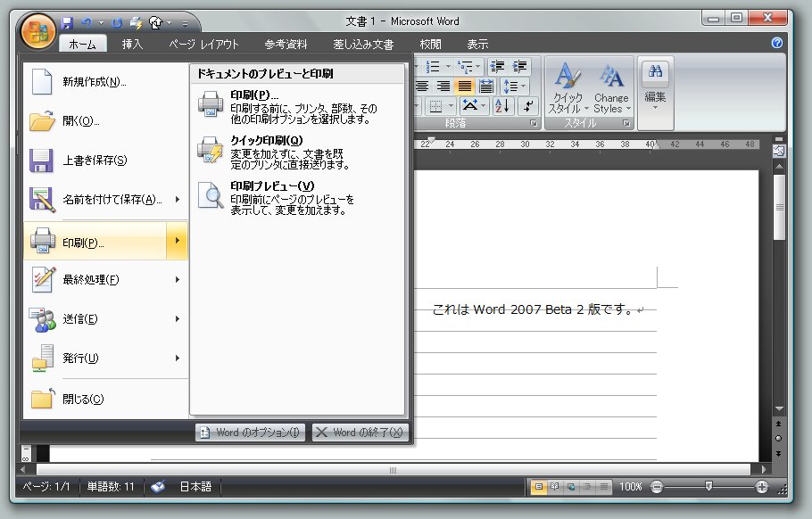This screenshot has width=812, height=519.
Task: Click the increase indent icon
Action: pos(519,67)
